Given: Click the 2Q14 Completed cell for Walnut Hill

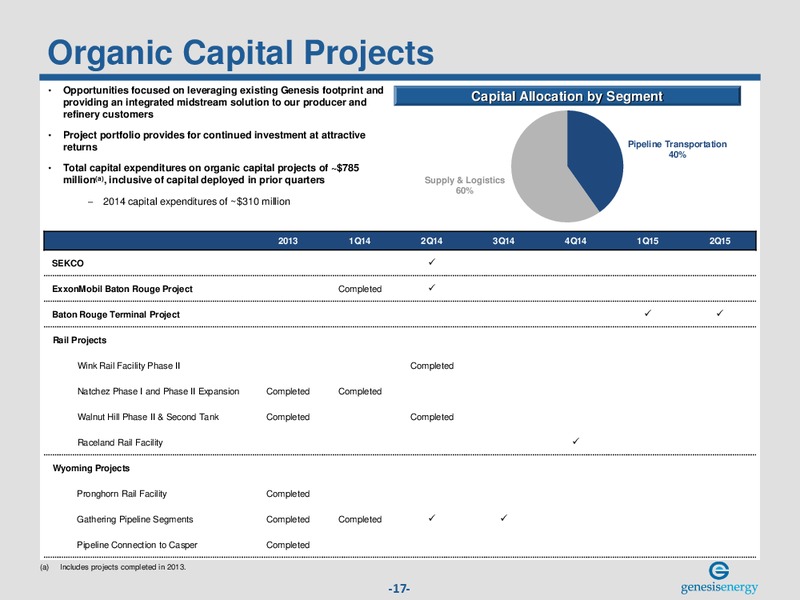Looking at the screenshot, I should 432,417.
